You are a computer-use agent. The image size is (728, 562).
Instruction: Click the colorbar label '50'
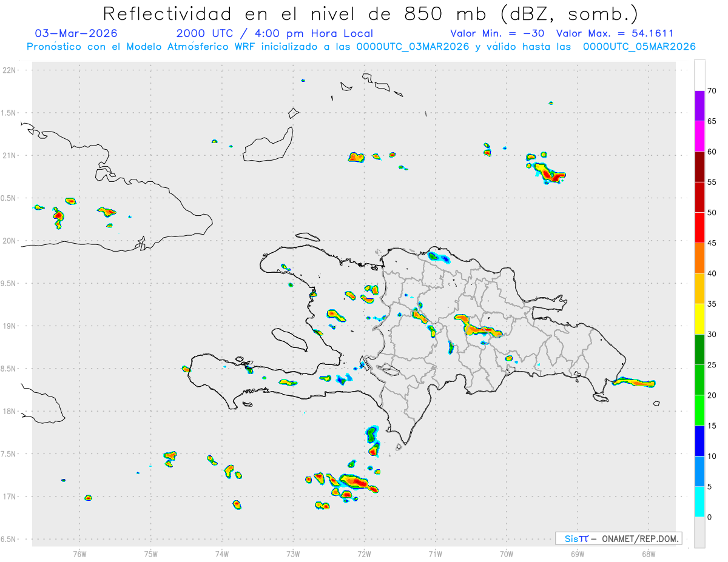tap(712, 213)
